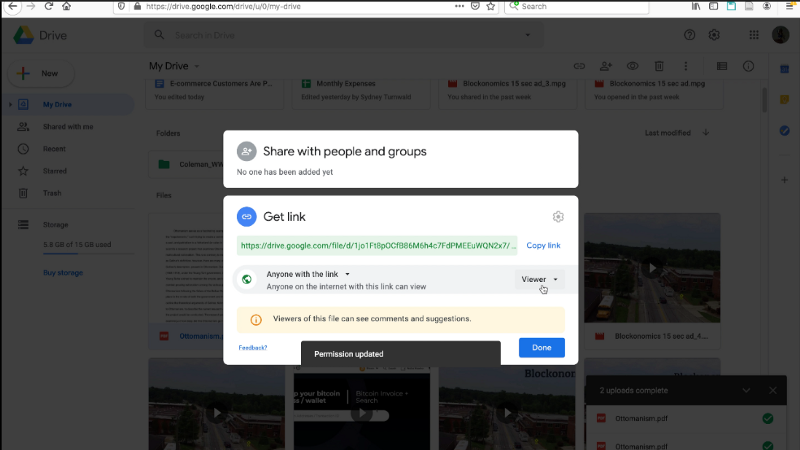Click the Search in Drive field

(x=343, y=35)
